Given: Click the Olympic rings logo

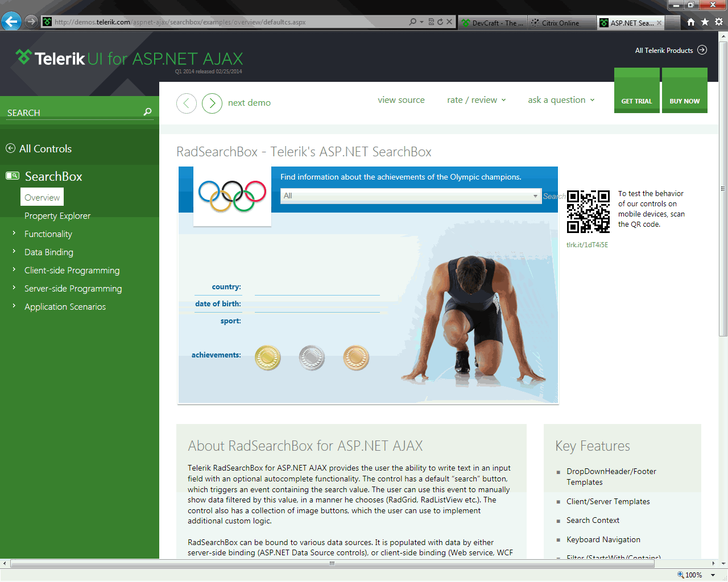Looking at the screenshot, I should (x=232, y=196).
